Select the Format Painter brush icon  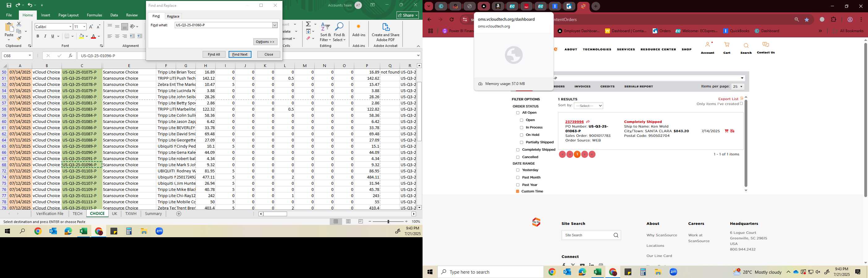tap(19, 38)
